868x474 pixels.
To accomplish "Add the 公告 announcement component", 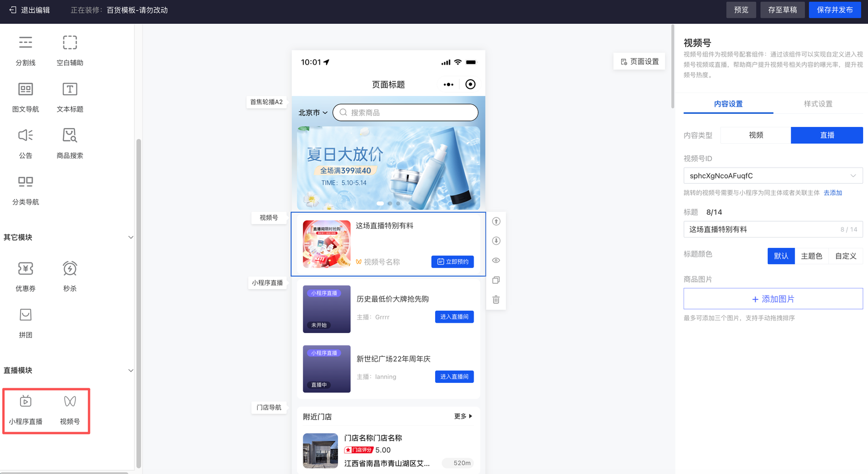I will click(x=25, y=136).
